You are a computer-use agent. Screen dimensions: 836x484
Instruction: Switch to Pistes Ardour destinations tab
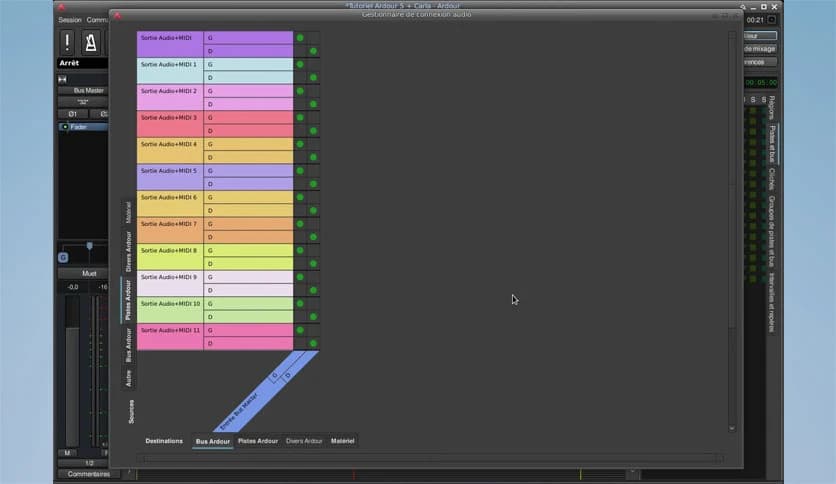pyautogui.click(x=258, y=441)
